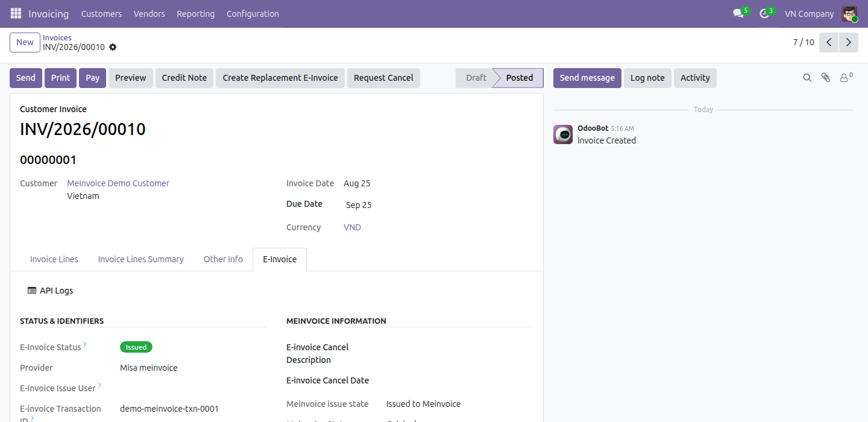Switch to Invoice Lines Summary tab
This screenshot has height=422, width=868.
(140, 259)
